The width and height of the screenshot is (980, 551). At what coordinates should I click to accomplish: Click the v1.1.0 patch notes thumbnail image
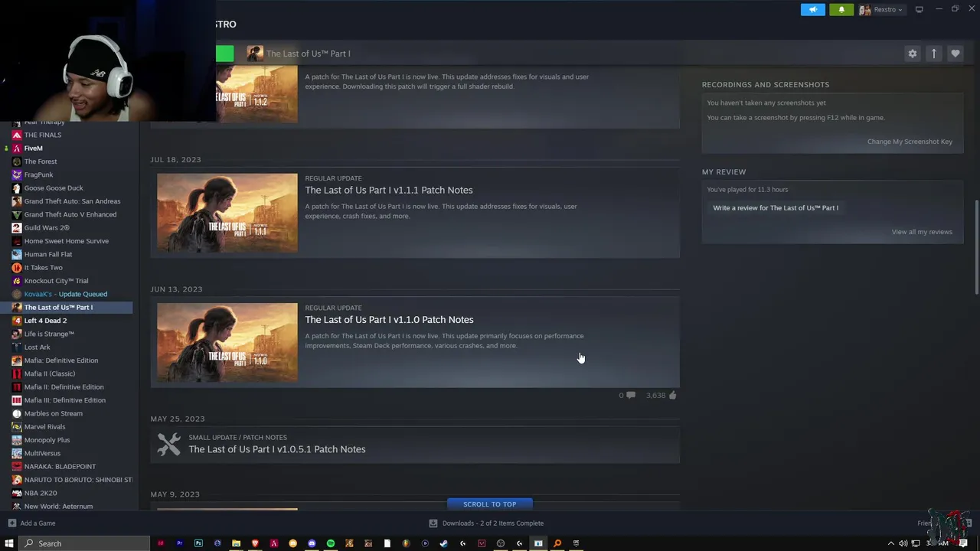227,342
